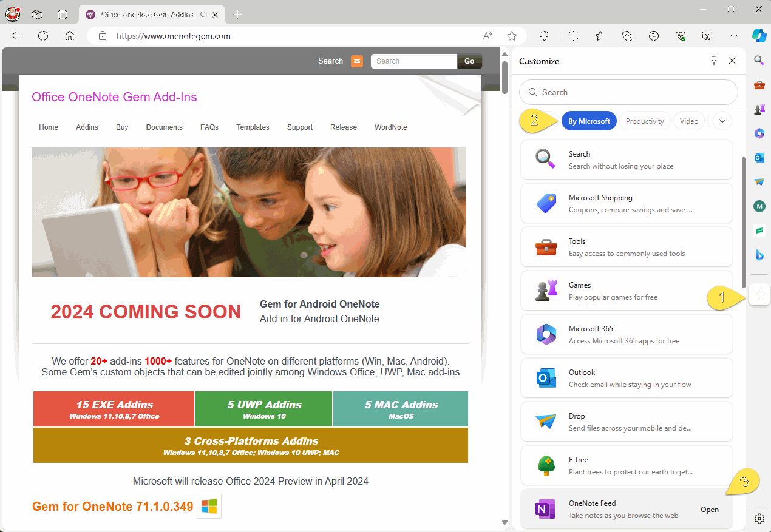The width and height of the screenshot is (771, 532).
Task: Click the plus Customize sidebar button
Action: 759,294
